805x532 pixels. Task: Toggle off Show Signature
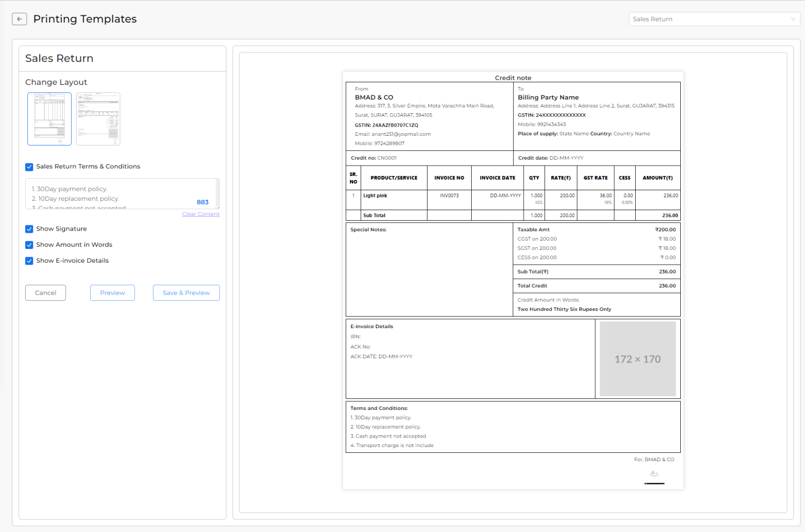[x=29, y=229]
